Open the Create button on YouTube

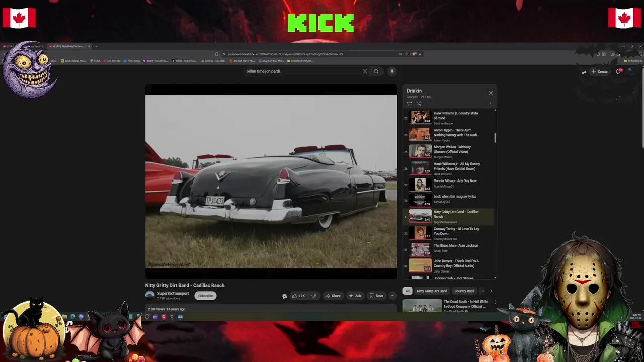[x=600, y=71]
